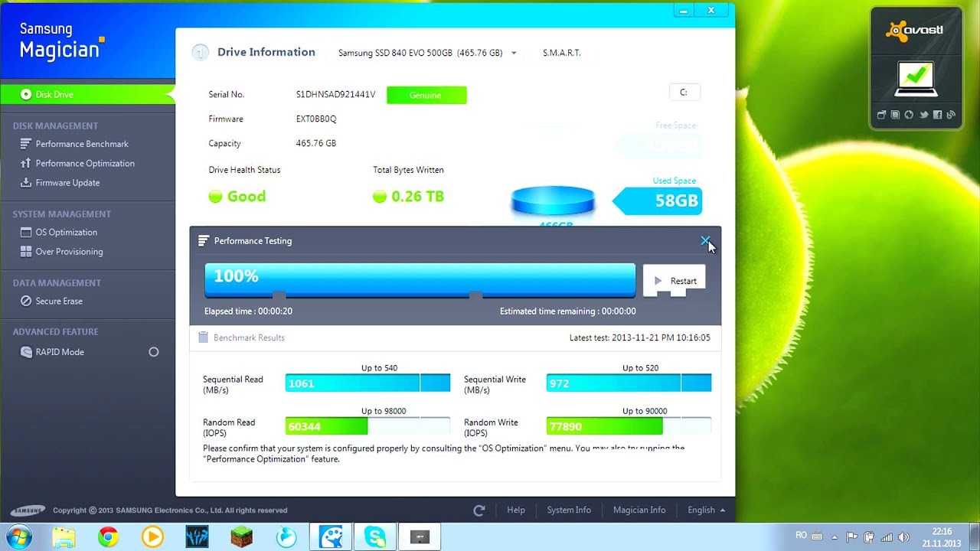Open System Info link
The height and width of the screenshot is (551, 980).
(x=569, y=510)
